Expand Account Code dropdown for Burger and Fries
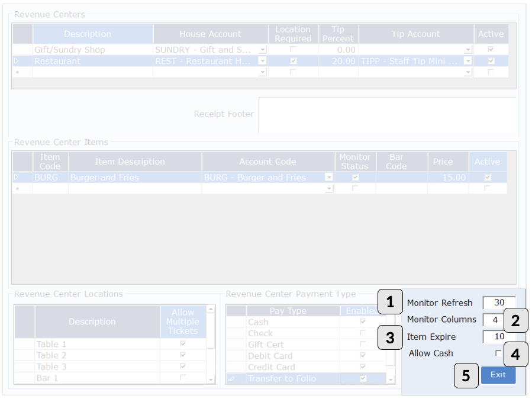 point(329,178)
